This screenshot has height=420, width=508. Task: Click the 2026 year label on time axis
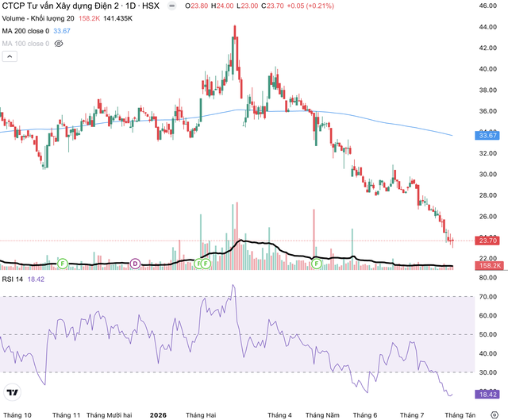[158, 415]
